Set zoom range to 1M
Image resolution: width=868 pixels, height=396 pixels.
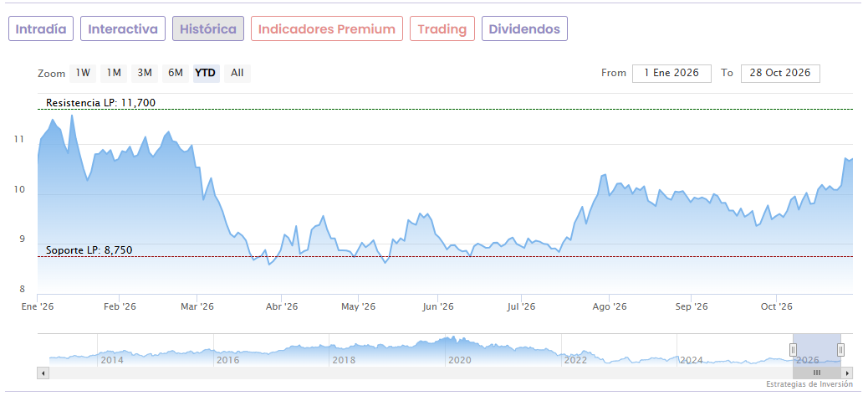114,73
